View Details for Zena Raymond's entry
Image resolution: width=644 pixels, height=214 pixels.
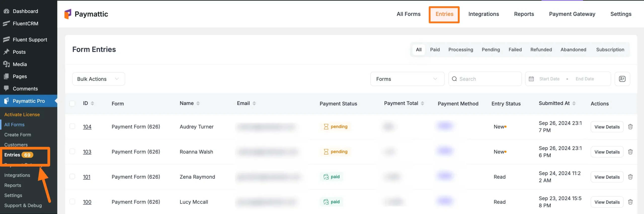607,177
